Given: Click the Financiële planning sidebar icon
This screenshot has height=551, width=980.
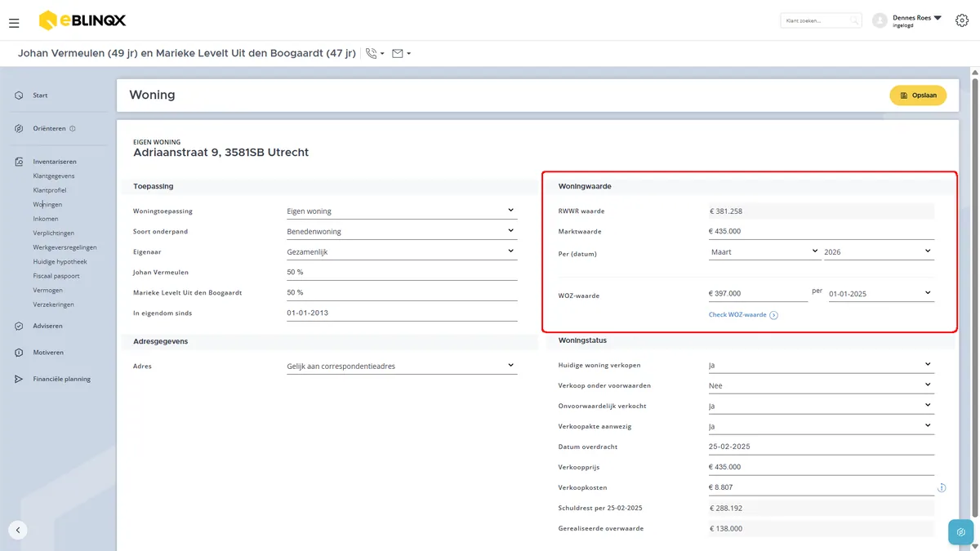Looking at the screenshot, I should point(19,379).
